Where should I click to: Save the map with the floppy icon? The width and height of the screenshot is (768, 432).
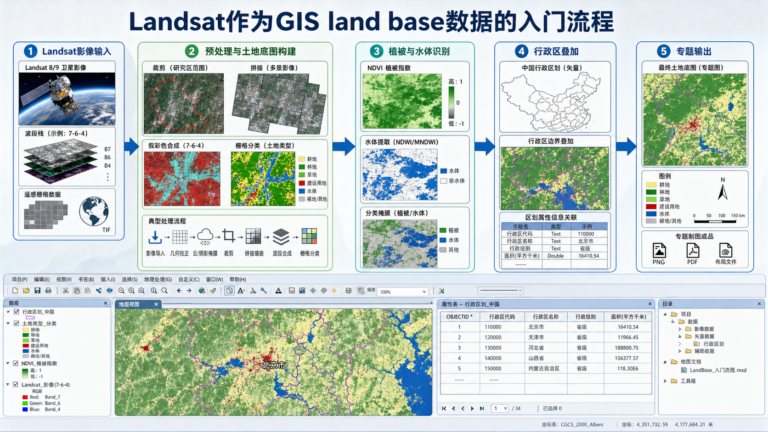37,290
